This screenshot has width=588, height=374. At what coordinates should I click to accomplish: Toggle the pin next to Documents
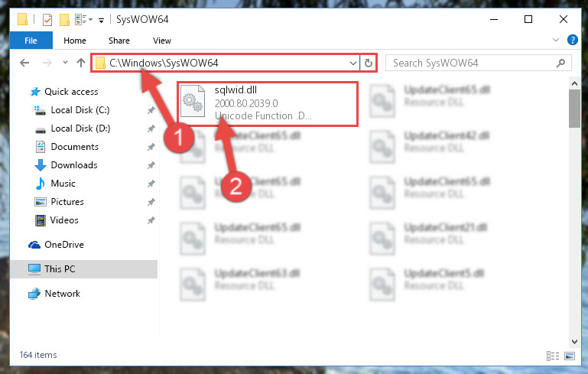click(x=151, y=147)
